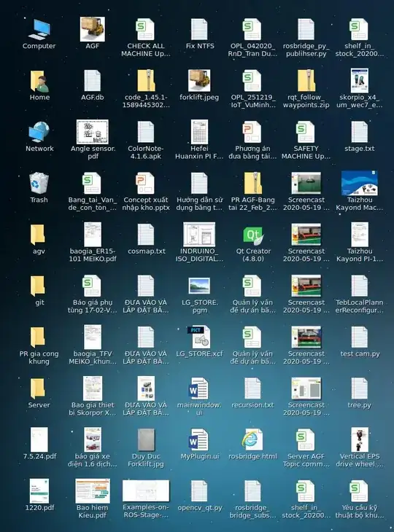This screenshot has height=532, width=394.
Task: Select the Server folder icon
Action: point(38,388)
